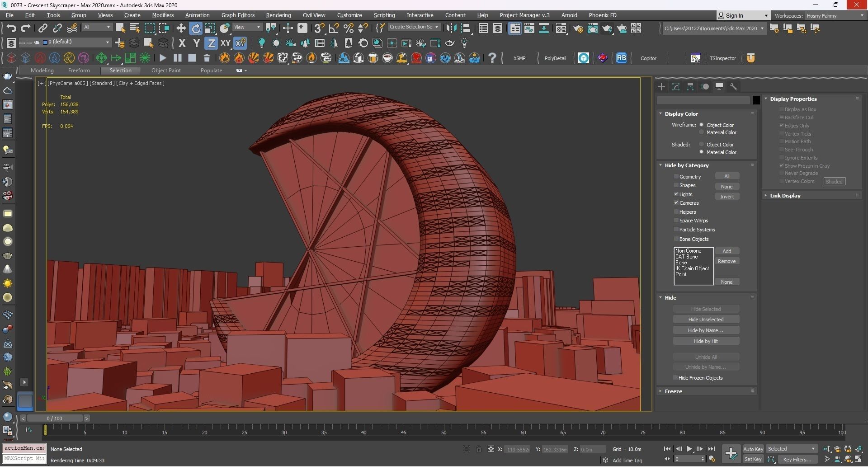The height and width of the screenshot is (470, 868).
Task: Open the Utilities command panel tab
Action: 734,87
